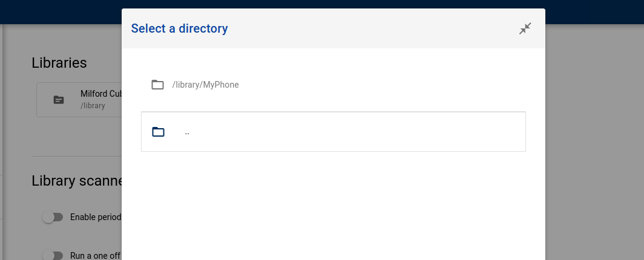Toggle the Run a one off switch
The width and height of the screenshot is (644, 260).
(53, 256)
